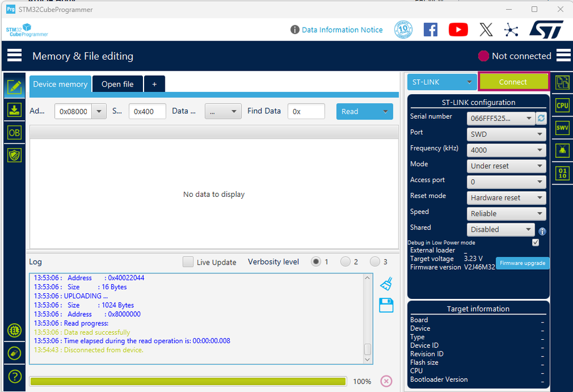Open the binary 0110 registers icon
573x392 pixels.
coord(563,173)
